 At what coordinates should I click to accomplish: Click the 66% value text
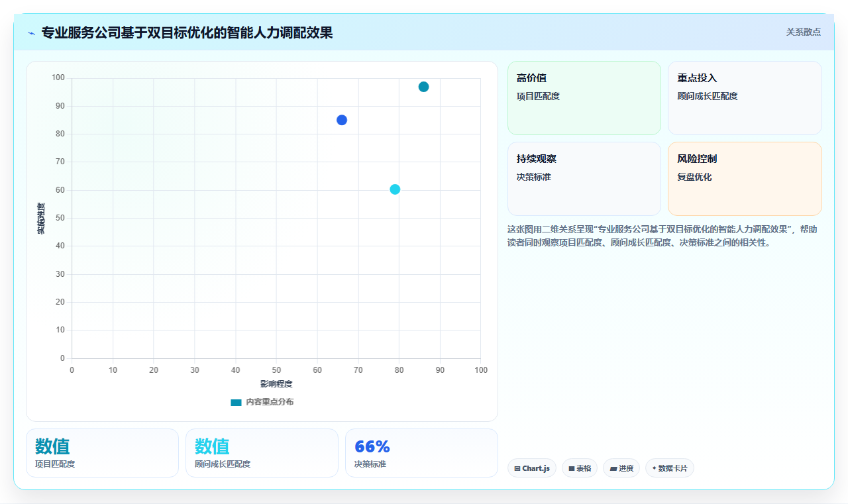[372, 446]
